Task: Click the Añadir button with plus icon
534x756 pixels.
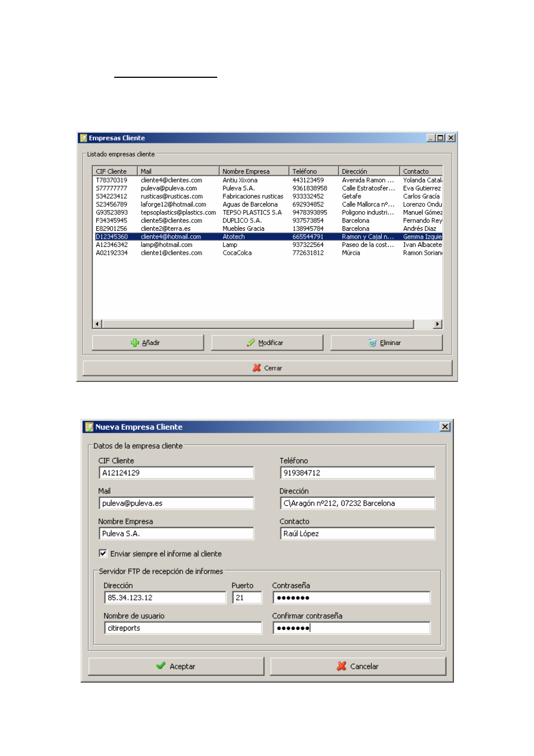Action: [148, 343]
